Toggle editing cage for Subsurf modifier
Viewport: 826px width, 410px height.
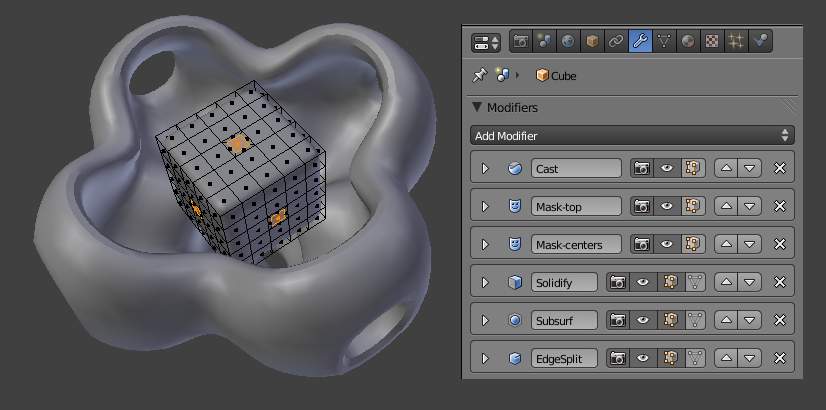coord(696,320)
